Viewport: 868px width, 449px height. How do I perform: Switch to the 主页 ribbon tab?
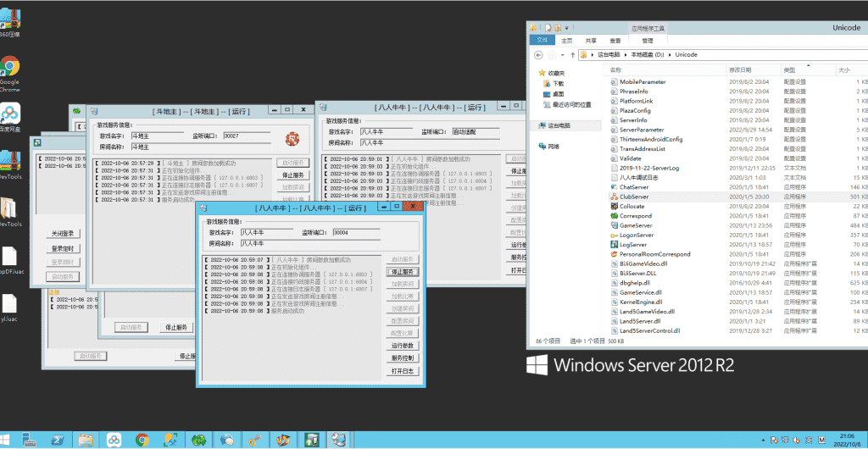click(566, 41)
